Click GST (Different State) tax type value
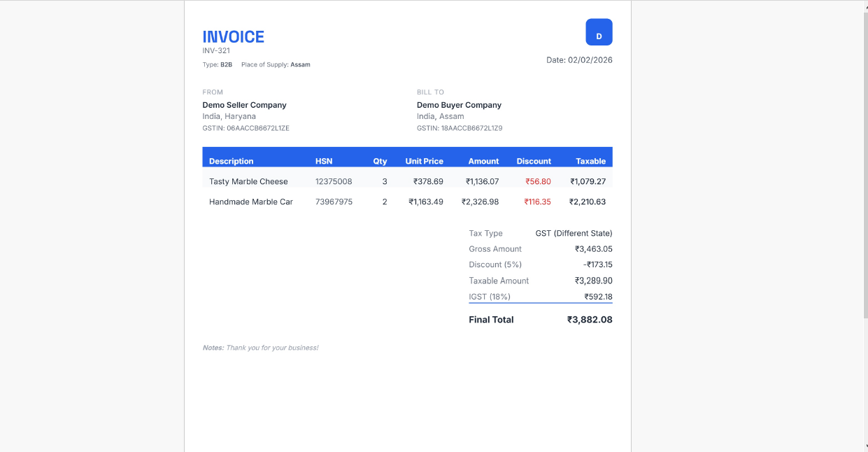The image size is (868, 452). [574, 234]
